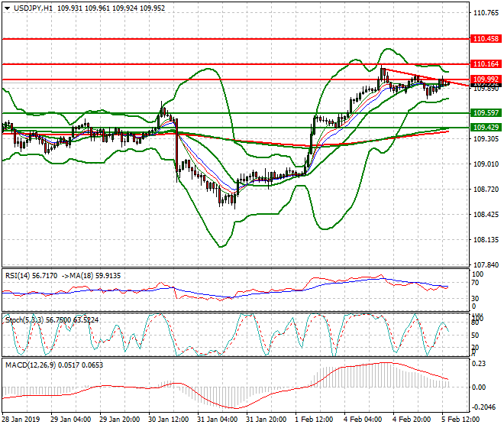Viewport: 504px width, 428px height.
Task: Click the green 109.429 price tag
Action: pyautogui.click(x=486, y=128)
